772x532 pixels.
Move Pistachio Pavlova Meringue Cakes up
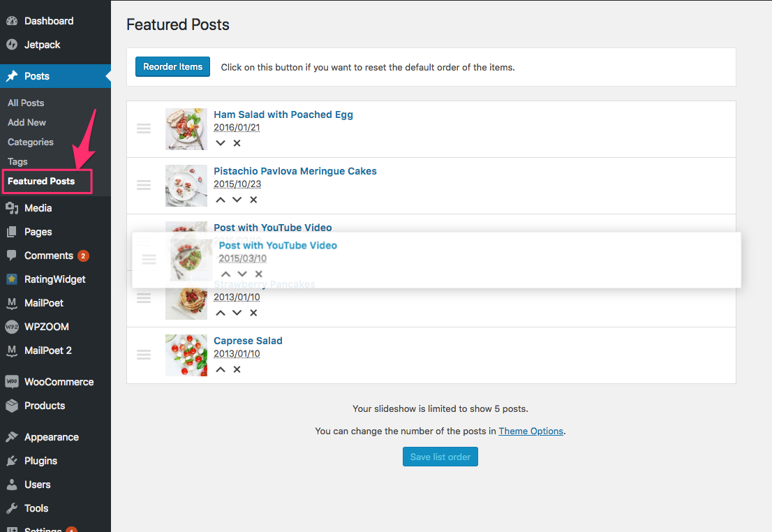(221, 200)
